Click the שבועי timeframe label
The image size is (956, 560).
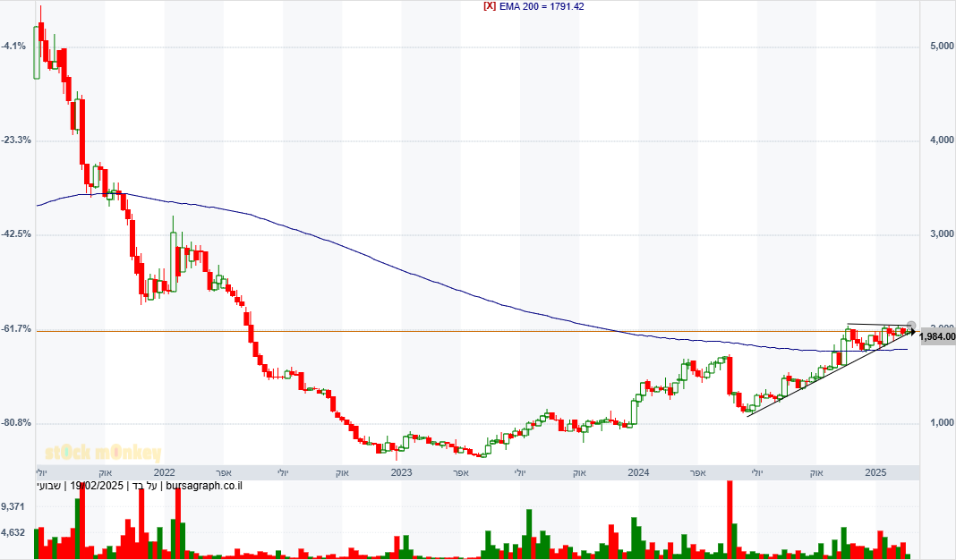pos(48,486)
